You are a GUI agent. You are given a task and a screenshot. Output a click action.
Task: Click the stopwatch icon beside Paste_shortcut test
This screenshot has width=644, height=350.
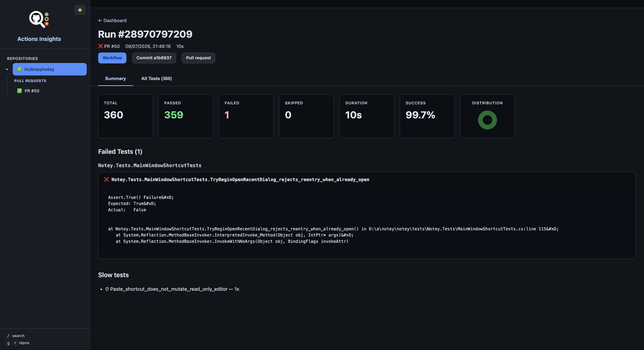click(107, 289)
